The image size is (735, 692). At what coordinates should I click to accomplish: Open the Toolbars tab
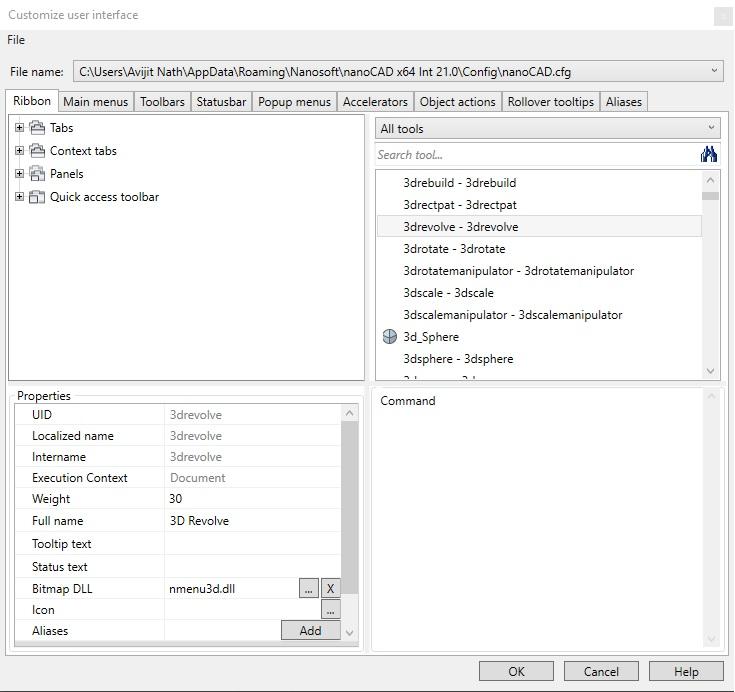pos(162,102)
